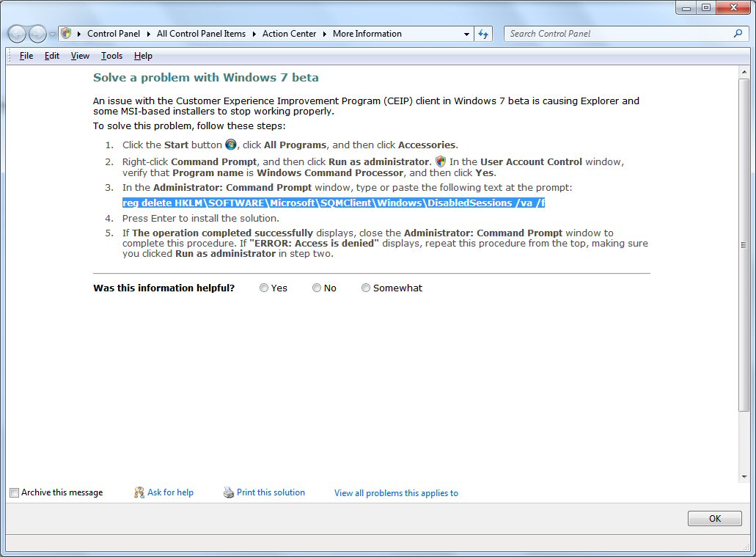
Task: Open the Edit menu
Action: pyautogui.click(x=51, y=56)
